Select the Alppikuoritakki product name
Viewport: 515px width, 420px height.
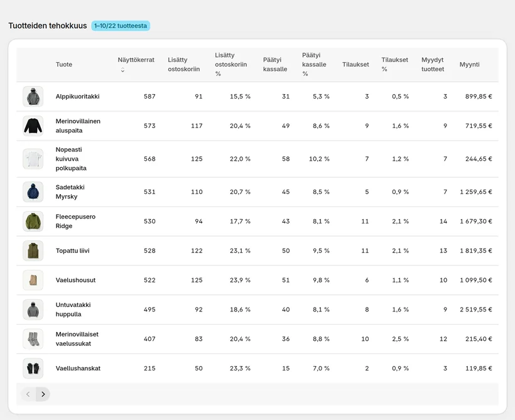tap(77, 97)
